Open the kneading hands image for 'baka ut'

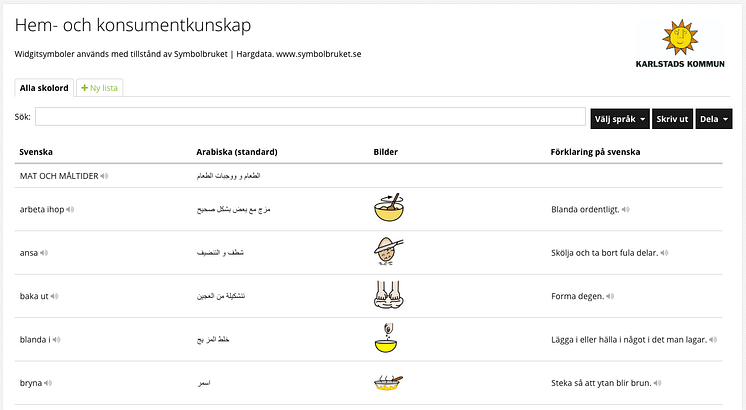click(389, 294)
